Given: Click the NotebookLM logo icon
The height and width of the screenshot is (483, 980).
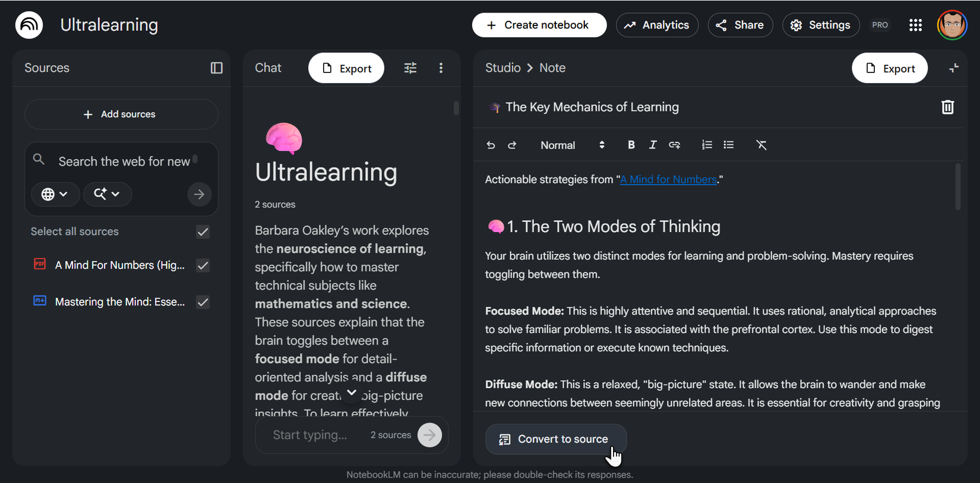Looking at the screenshot, I should [x=29, y=25].
